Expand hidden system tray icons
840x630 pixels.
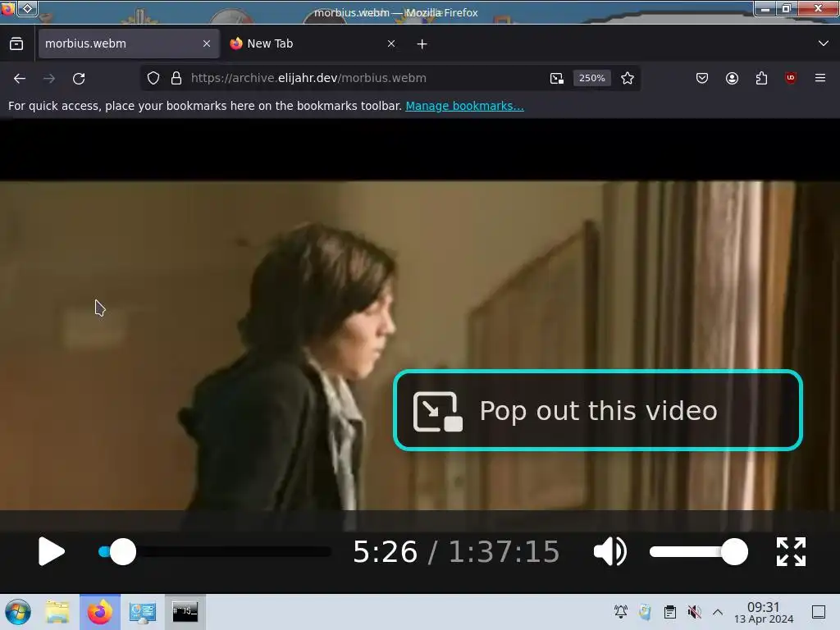click(718, 612)
